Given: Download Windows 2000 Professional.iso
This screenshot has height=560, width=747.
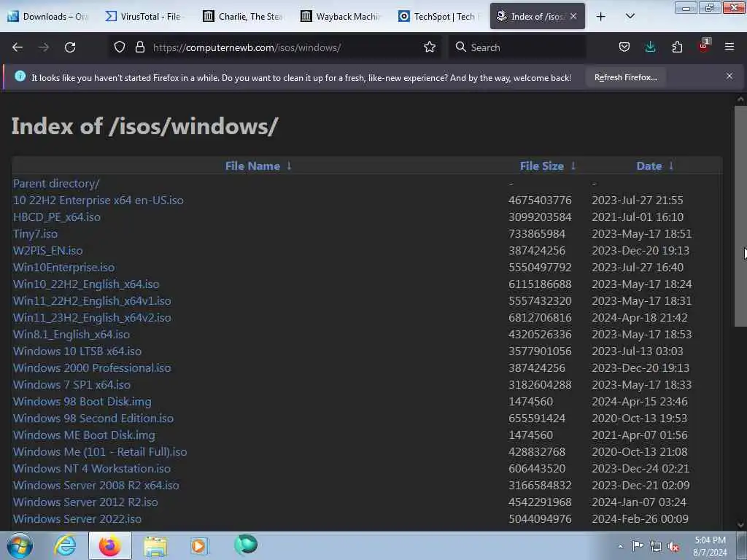Looking at the screenshot, I should coord(92,367).
